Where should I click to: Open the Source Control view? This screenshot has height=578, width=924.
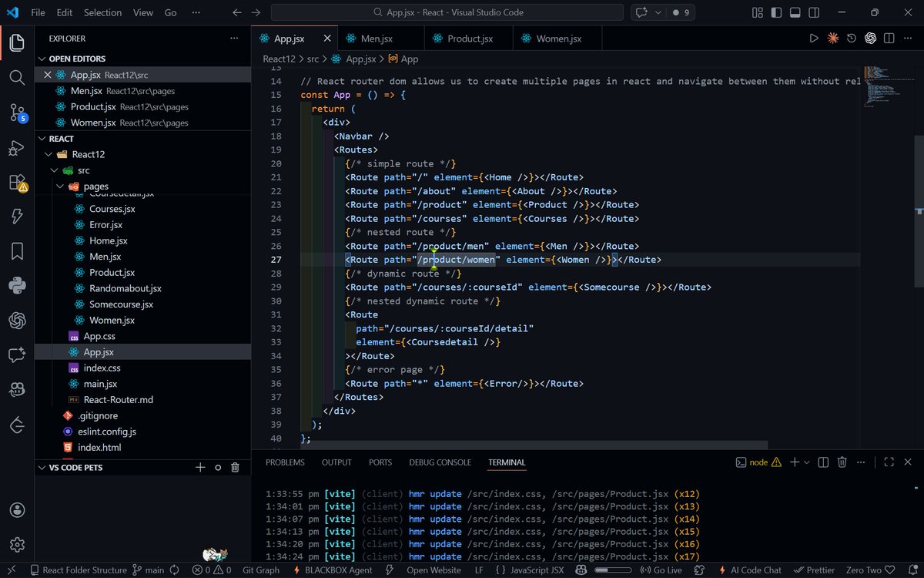tap(17, 113)
